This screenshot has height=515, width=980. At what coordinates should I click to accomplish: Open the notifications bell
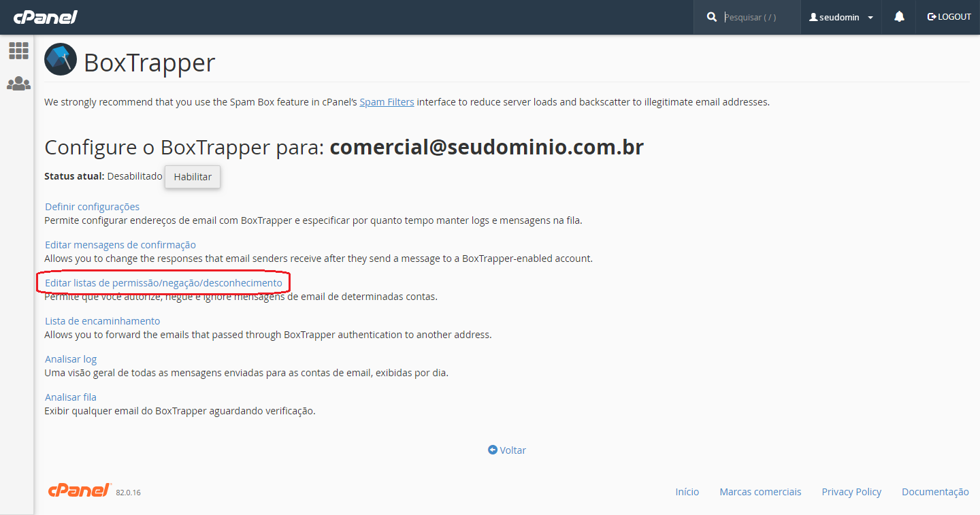tap(899, 17)
